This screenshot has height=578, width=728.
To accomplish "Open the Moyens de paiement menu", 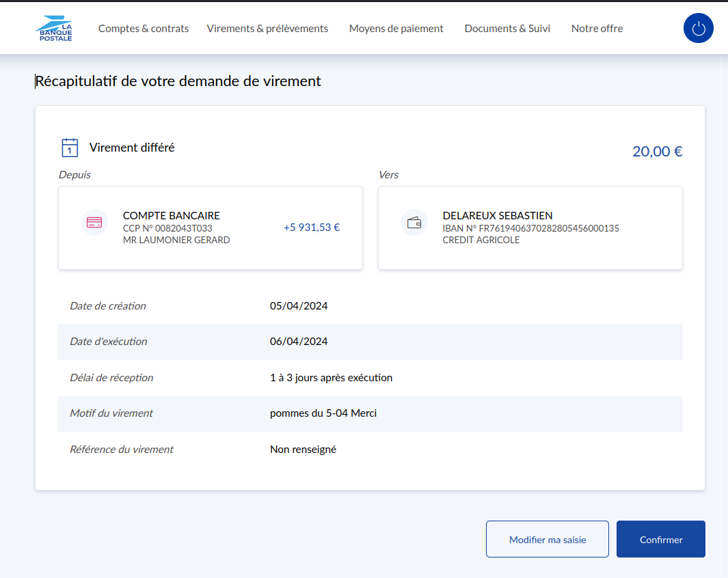I will [396, 29].
